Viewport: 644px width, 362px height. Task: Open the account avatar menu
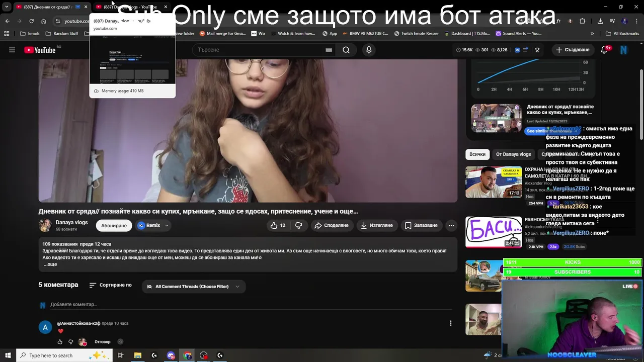click(624, 50)
